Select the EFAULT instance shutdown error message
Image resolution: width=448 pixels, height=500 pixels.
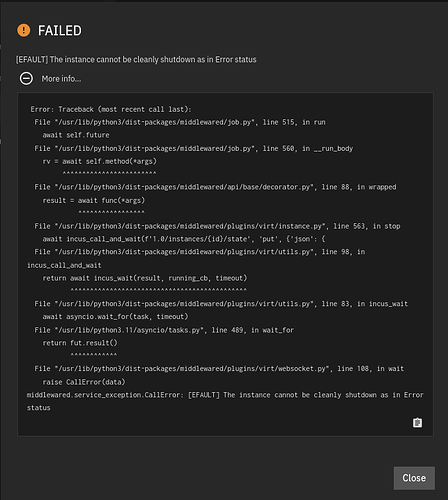pyautogui.click(x=136, y=60)
